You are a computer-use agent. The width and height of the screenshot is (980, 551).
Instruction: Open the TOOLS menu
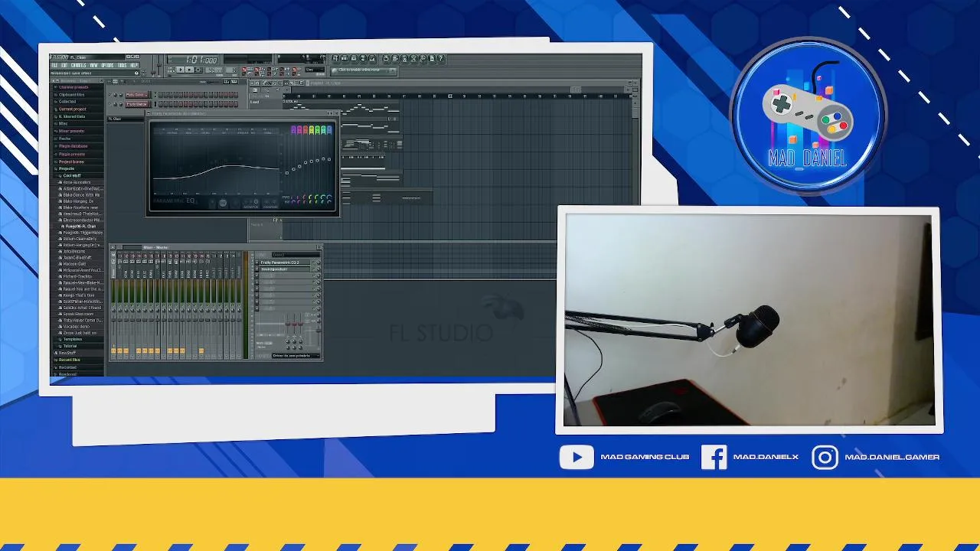tap(122, 65)
